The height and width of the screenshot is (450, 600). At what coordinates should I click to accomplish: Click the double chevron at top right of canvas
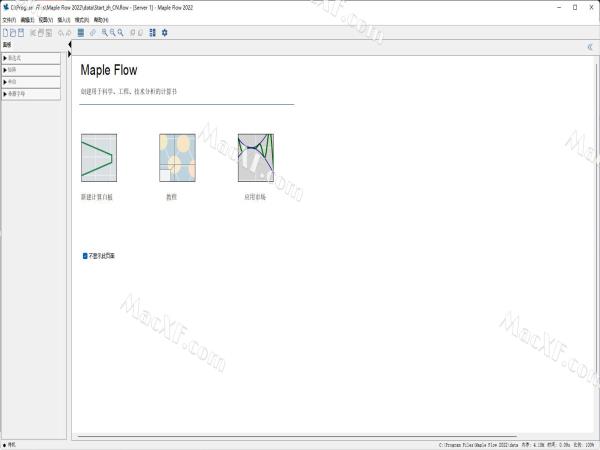pyautogui.click(x=590, y=47)
